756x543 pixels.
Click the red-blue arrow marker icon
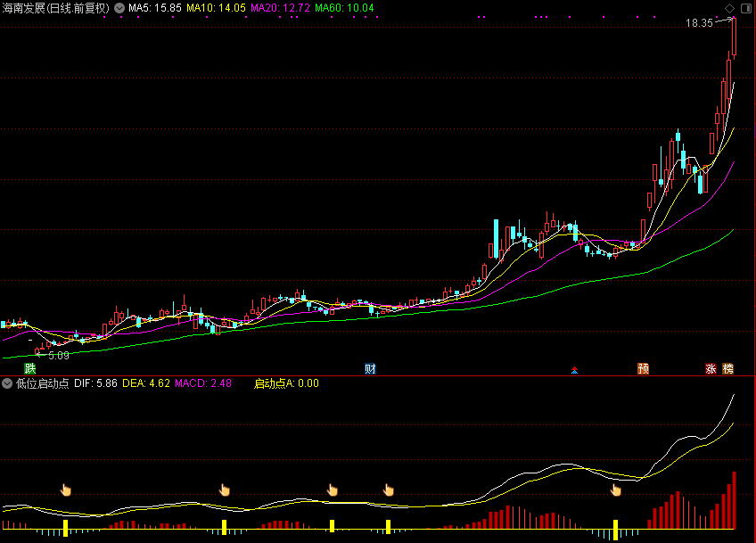pyautogui.click(x=574, y=370)
